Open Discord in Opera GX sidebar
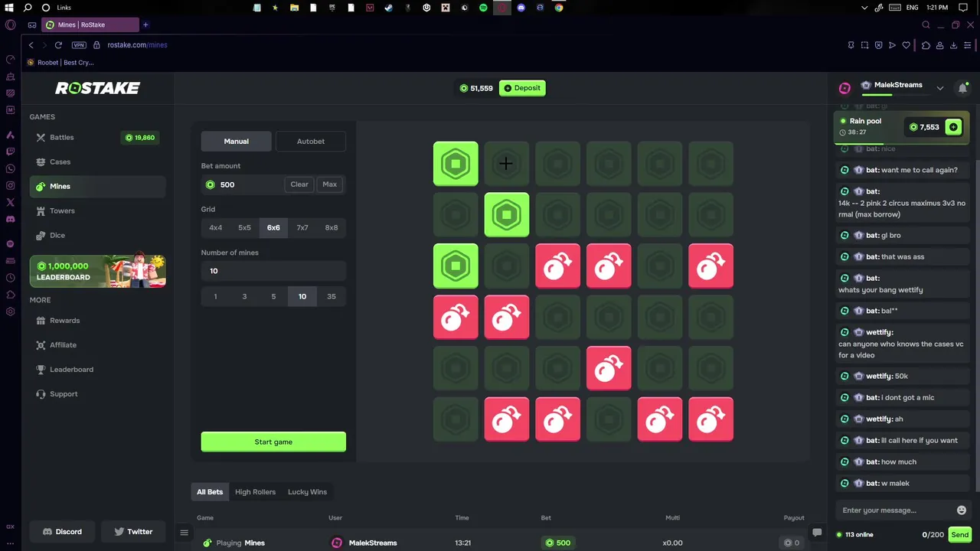980x551 pixels. click(x=10, y=219)
